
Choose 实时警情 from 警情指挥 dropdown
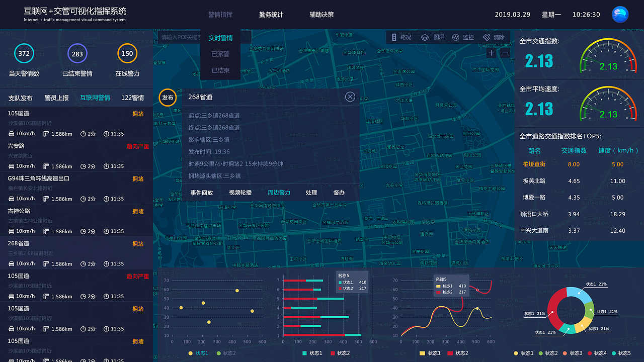pyautogui.click(x=221, y=38)
